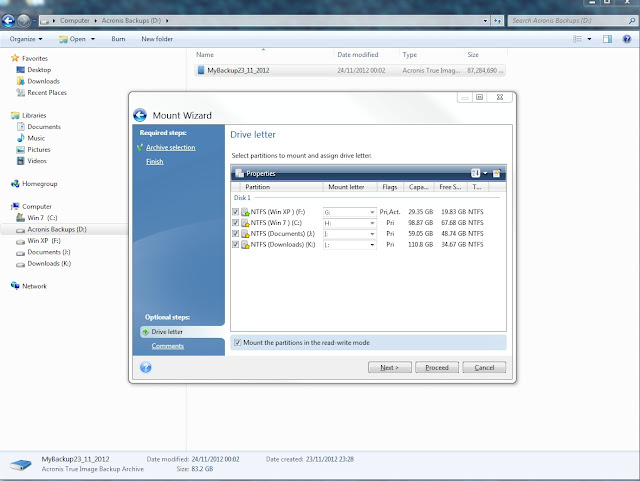The height and width of the screenshot is (481, 640).
Task: Click the Explorer back navigation arrow
Action: (8, 20)
